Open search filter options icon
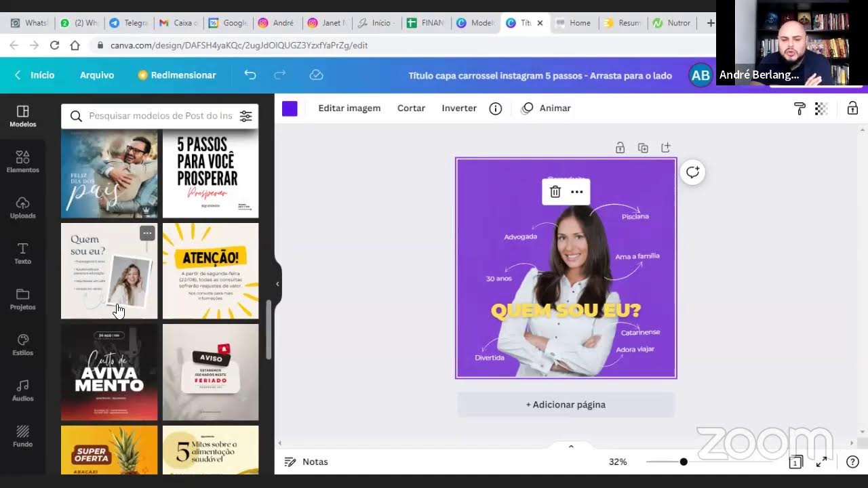Image resolution: width=868 pixels, height=488 pixels. 245,116
